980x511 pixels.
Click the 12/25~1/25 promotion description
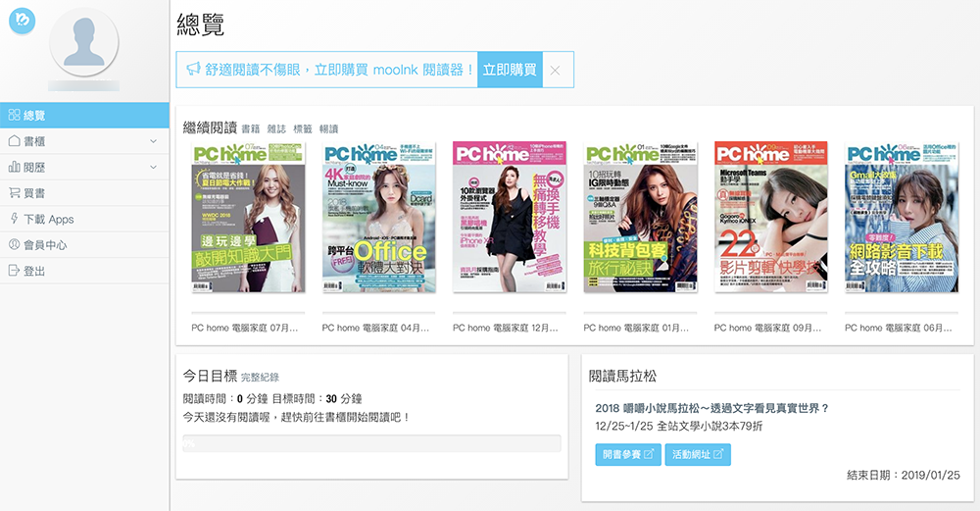pos(679,427)
